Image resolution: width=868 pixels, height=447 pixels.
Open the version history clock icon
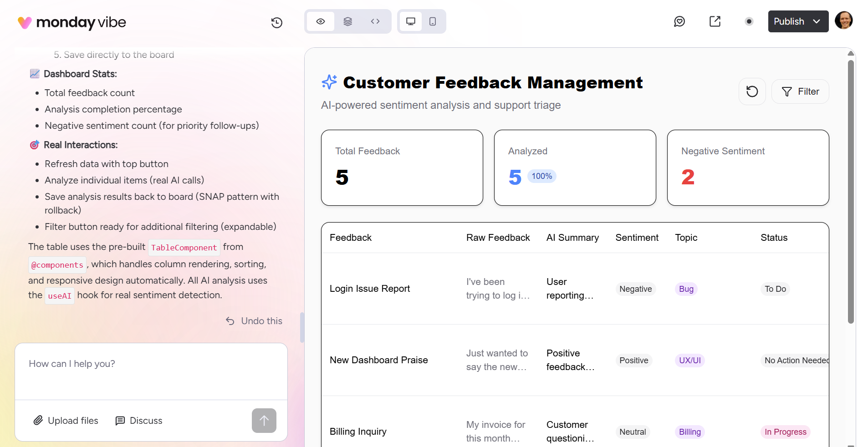(x=276, y=22)
